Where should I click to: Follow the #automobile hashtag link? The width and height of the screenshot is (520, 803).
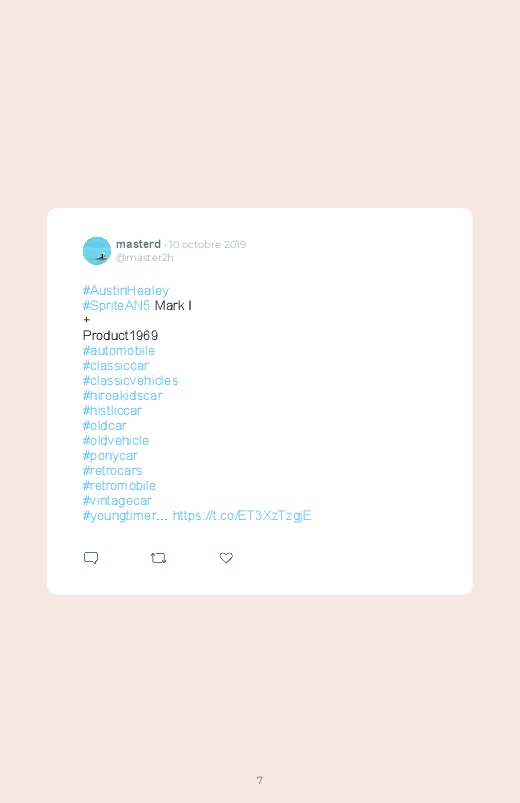coord(119,351)
